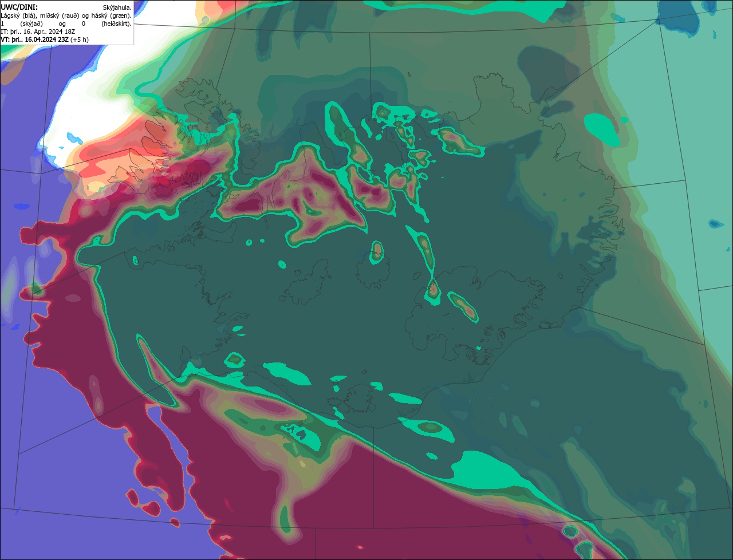733x560 pixels.
Task: Click the 'IT: þri.. 16. Apr.. 2024 18Z' line
Action: [38, 31]
